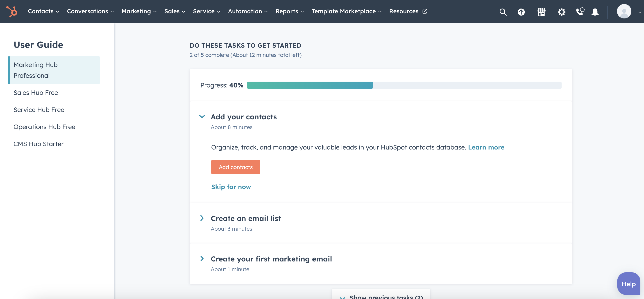Screen dimensions: 644x299
Task: Expand Create your first marketing email task
Action: [x=202, y=259]
